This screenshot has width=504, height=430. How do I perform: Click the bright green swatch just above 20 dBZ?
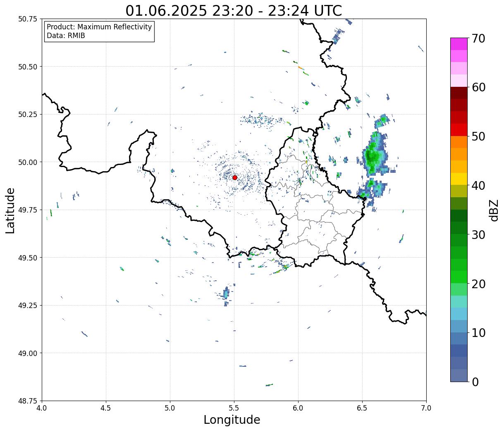click(459, 277)
